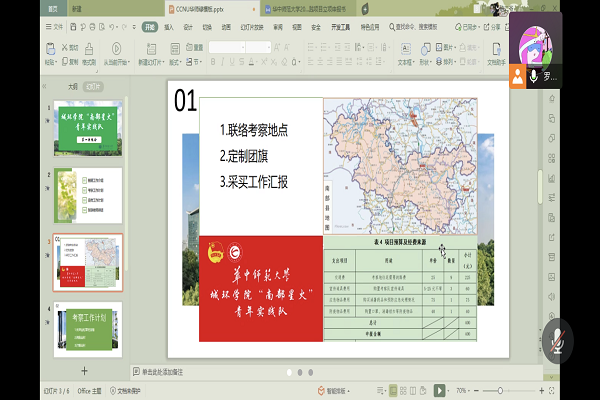Click the clear formatting eraser icon

pos(284,62)
